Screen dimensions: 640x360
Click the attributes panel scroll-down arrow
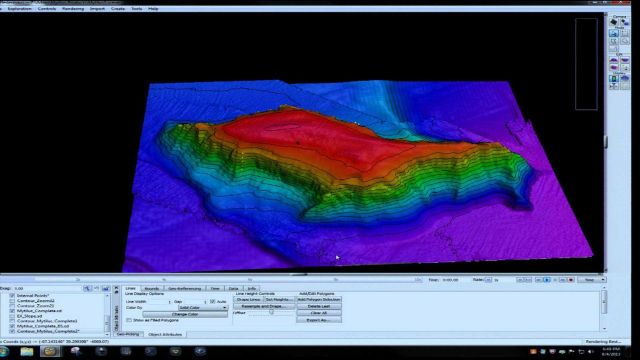tap(604, 329)
